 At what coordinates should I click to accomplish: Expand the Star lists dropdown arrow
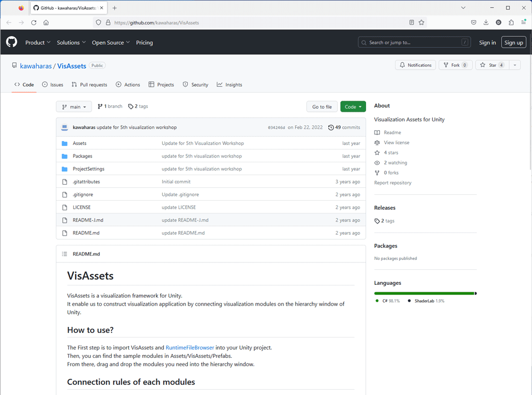pyautogui.click(x=514, y=65)
